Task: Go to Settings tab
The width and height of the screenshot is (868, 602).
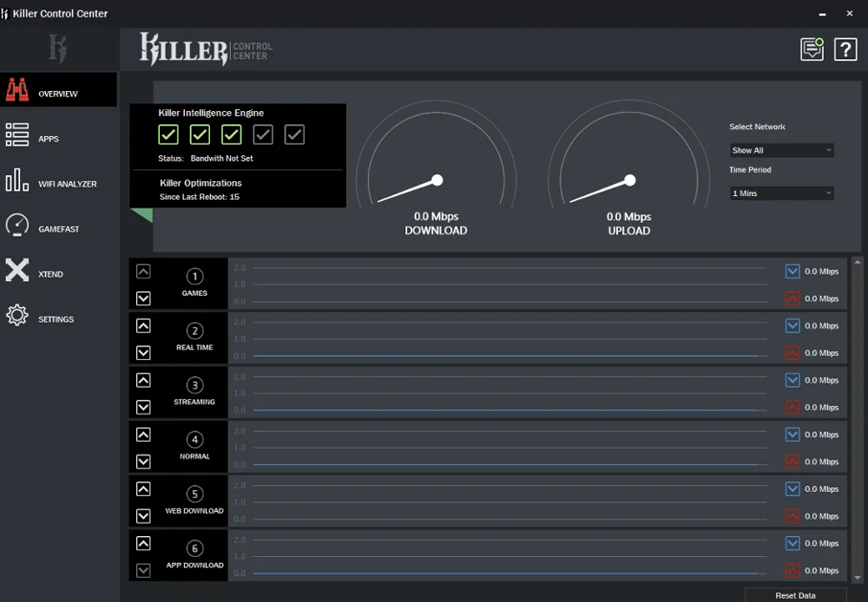Action: pyautogui.click(x=59, y=316)
